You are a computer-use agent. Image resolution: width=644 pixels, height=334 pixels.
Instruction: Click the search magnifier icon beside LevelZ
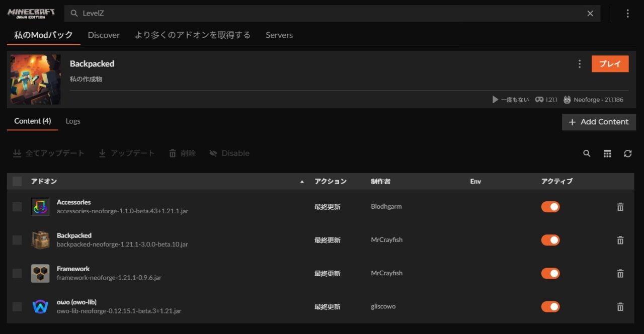click(74, 14)
